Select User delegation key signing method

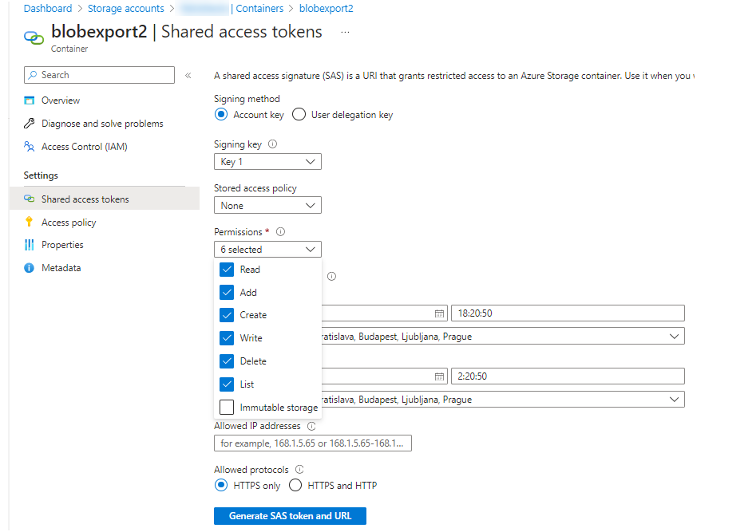point(299,115)
